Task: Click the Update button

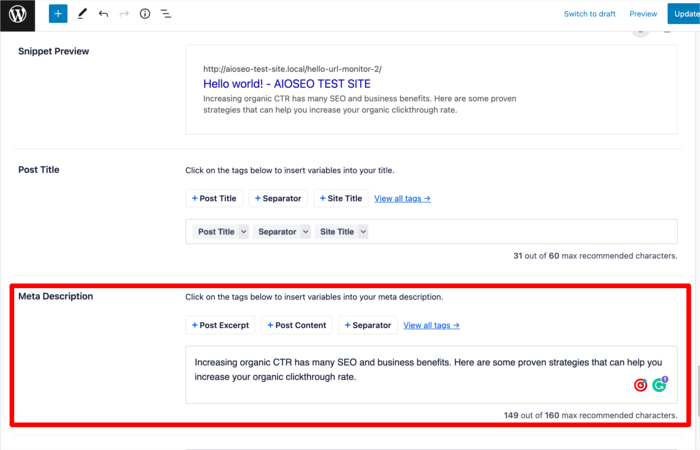Action: click(x=684, y=14)
